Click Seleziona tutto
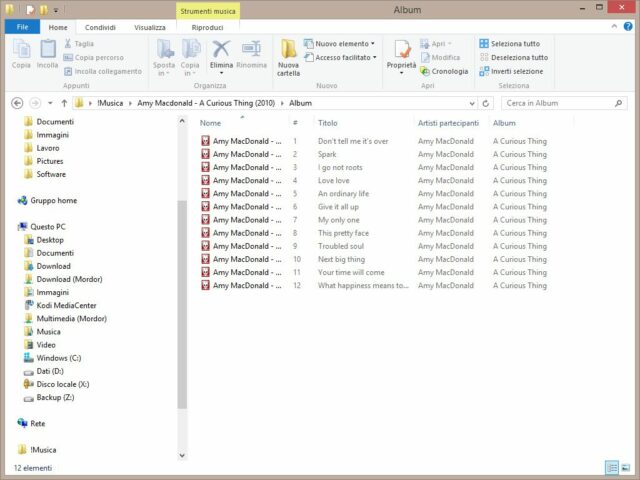This screenshot has width=640, height=480. [510, 44]
